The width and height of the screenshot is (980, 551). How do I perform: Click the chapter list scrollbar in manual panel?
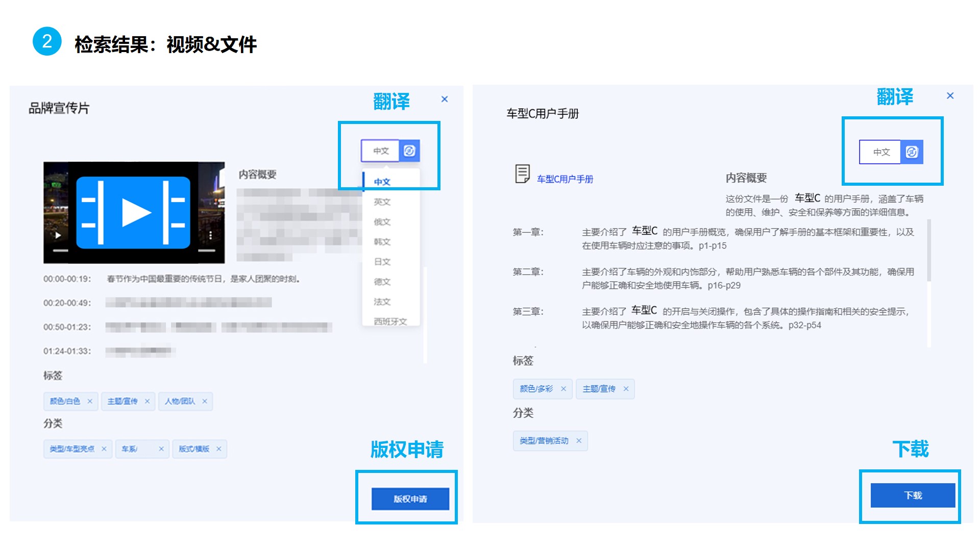929,251
